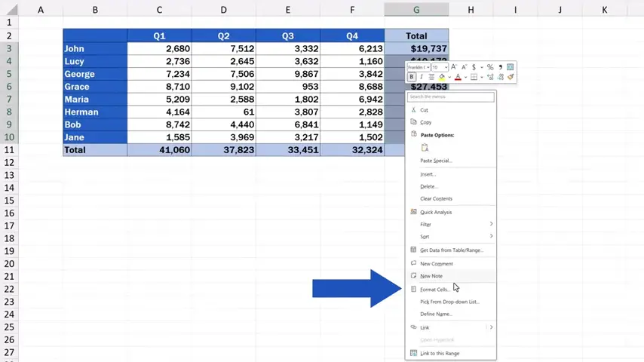Click the Increase Font Size icon
The width and height of the screenshot is (644, 362).
tap(454, 67)
